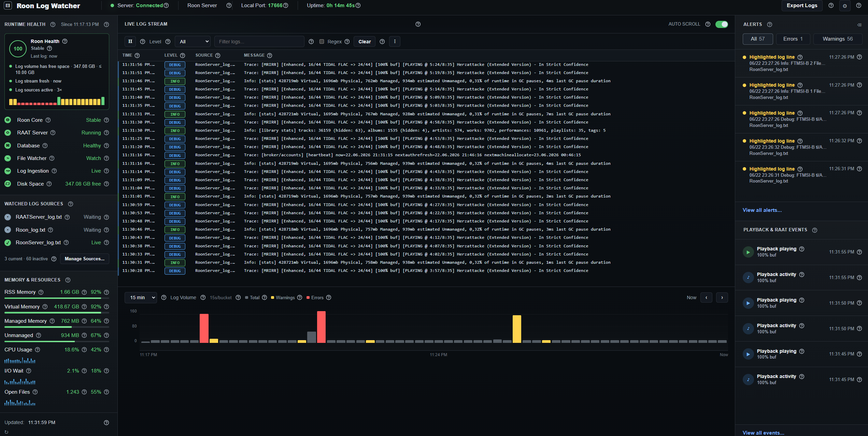868x436 pixels.
Task: Enable the Regex checkbox
Action: click(322, 41)
